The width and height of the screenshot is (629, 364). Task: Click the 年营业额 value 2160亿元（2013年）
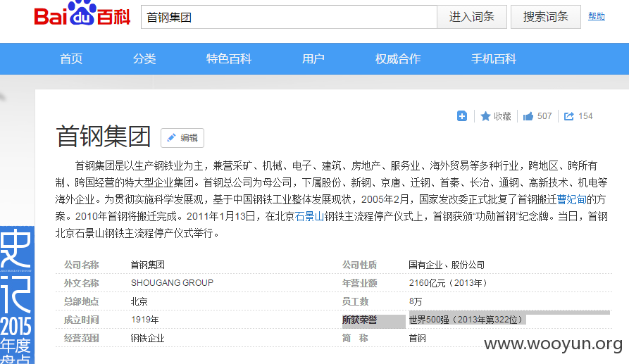[x=449, y=283]
